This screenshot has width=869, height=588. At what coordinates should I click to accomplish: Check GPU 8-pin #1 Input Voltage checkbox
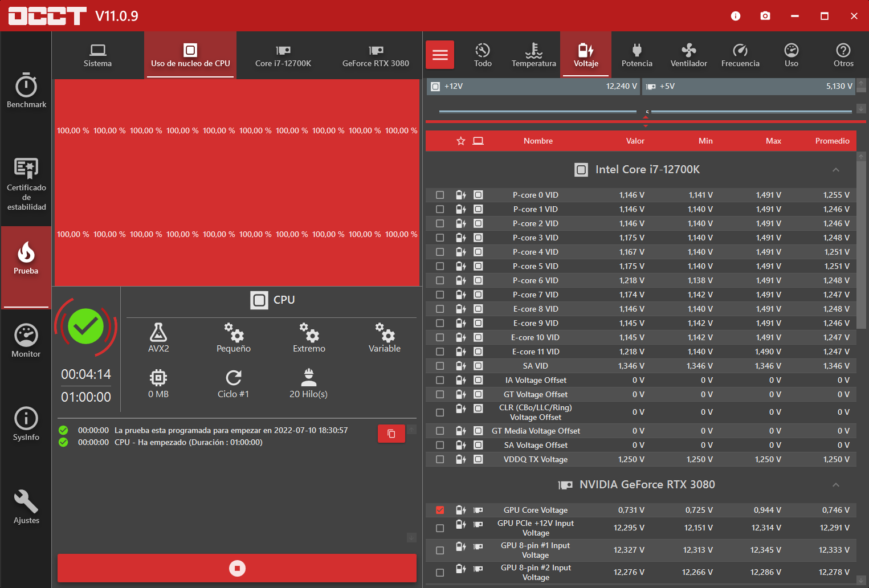click(x=440, y=550)
